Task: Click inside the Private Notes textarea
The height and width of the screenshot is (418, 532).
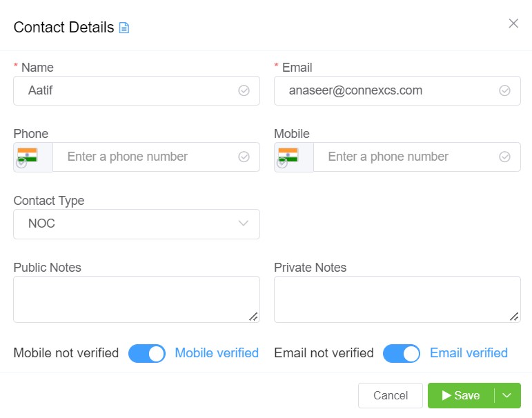Action: pyautogui.click(x=397, y=299)
